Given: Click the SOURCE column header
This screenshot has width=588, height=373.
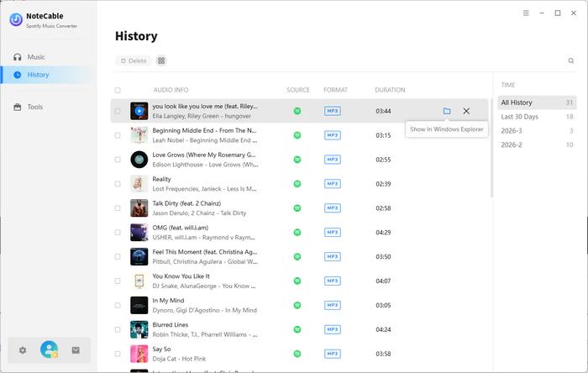Looking at the screenshot, I should pos(298,90).
